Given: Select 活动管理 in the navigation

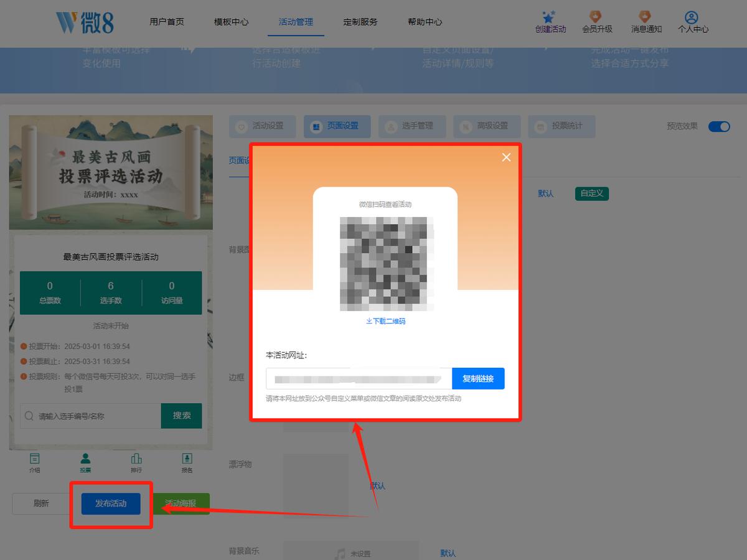Looking at the screenshot, I should 296,22.
